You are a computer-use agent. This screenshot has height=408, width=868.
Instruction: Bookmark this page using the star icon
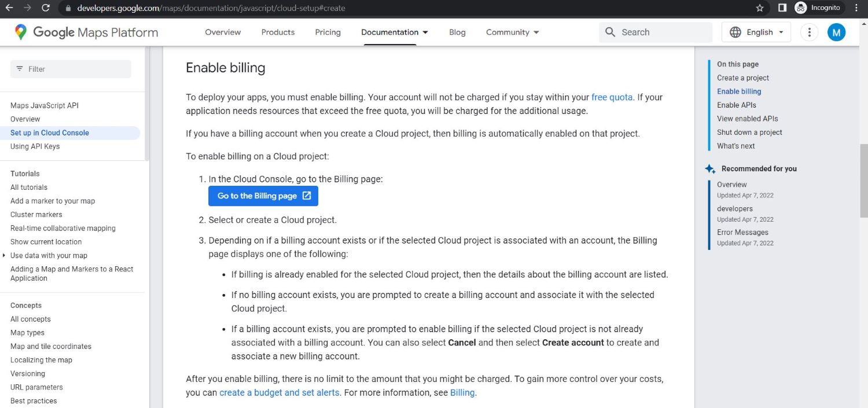tap(759, 8)
